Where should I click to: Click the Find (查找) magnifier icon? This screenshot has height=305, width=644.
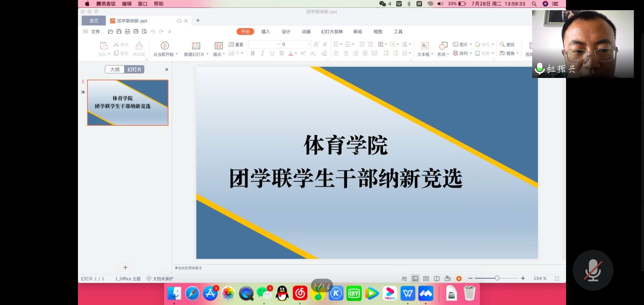tap(502, 44)
